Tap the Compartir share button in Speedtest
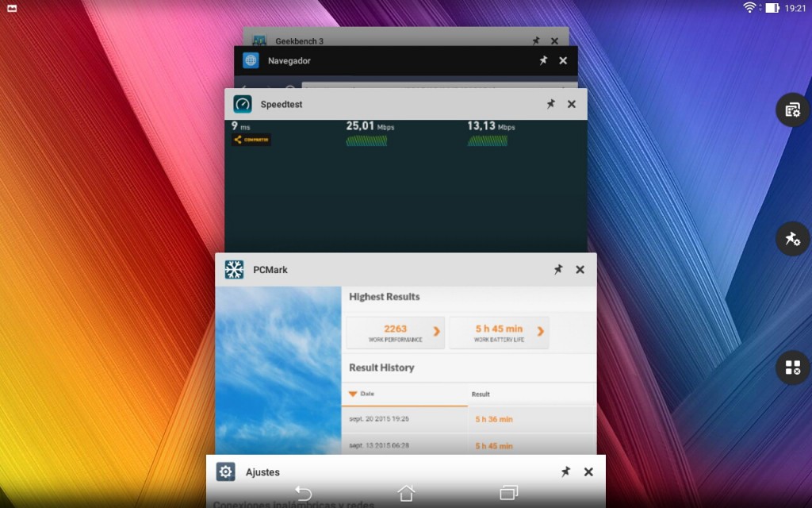Screen dimensions: 812x508 coord(251,140)
